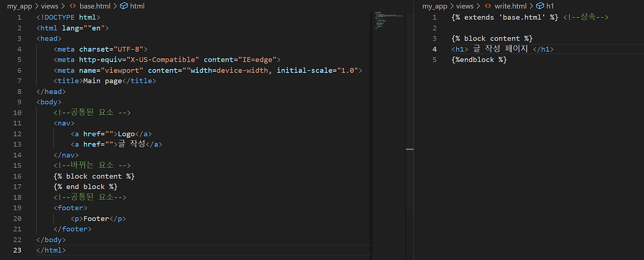
Task: Open views breadcrumb in right editor
Action: click(464, 6)
